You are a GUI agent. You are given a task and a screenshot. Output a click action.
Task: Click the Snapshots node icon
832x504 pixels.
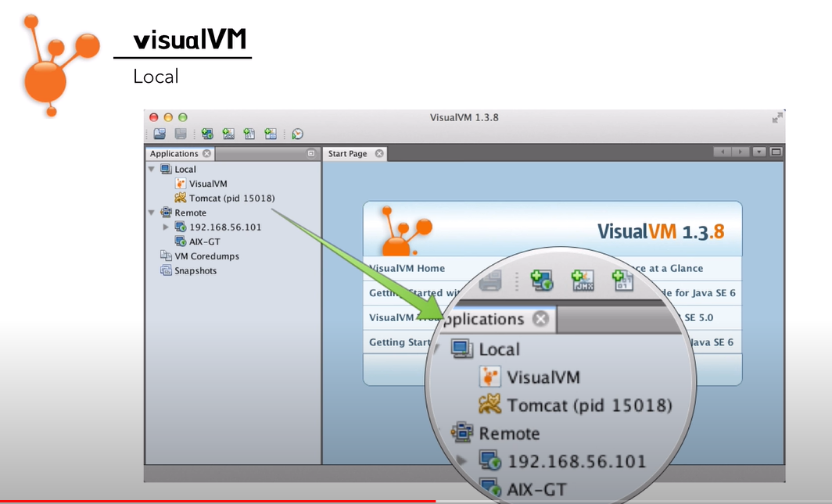pyautogui.click(x=166, y=270)
